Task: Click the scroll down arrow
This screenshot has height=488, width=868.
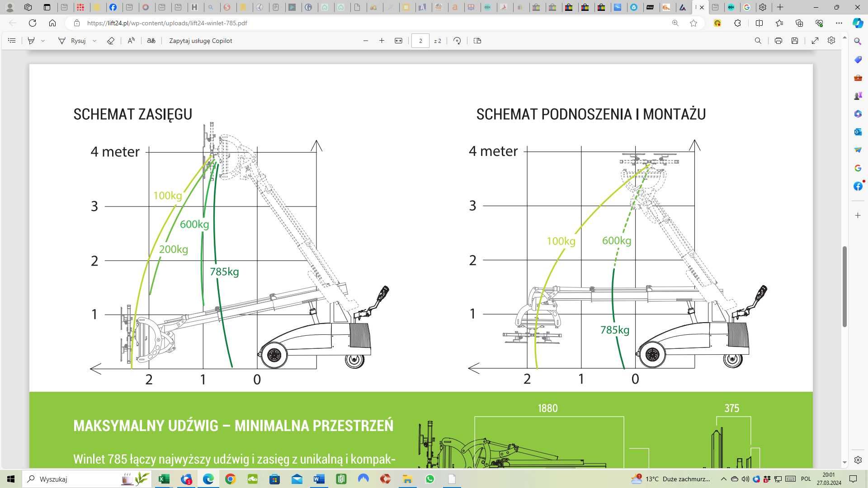Action: [844, 463]
